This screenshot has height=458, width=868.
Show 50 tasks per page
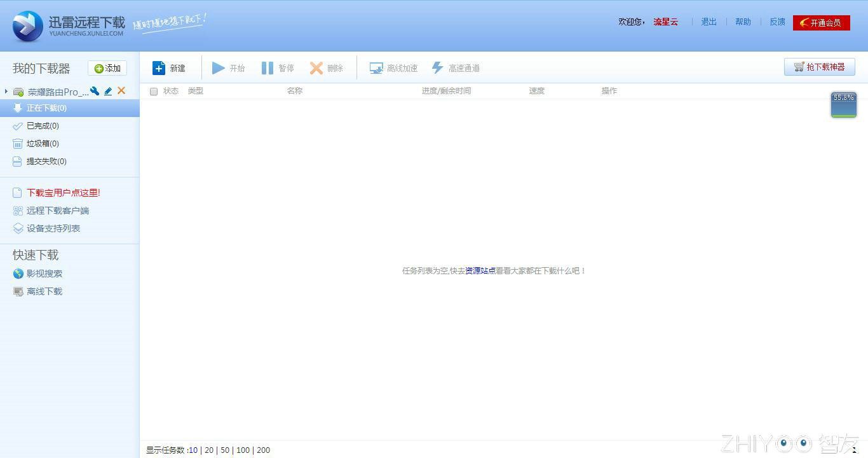pyautogui.click(x=225, y=450)
